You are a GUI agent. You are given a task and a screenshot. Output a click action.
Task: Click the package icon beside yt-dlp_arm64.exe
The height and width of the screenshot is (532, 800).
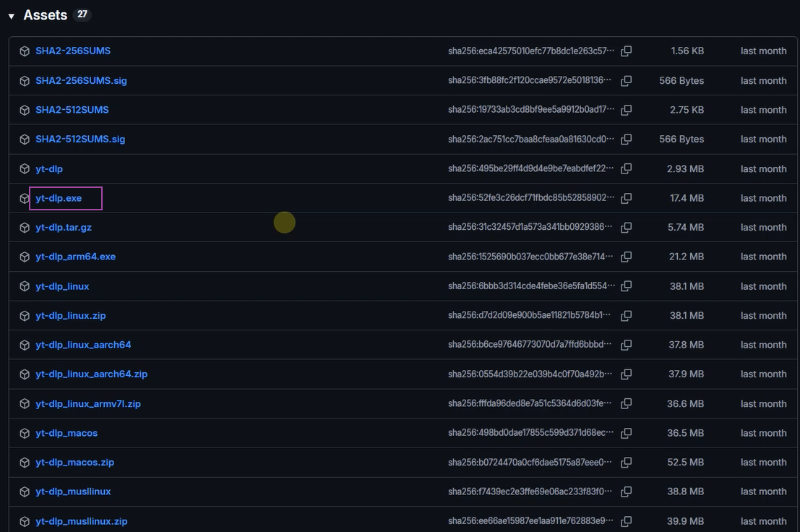click(25, 257)
